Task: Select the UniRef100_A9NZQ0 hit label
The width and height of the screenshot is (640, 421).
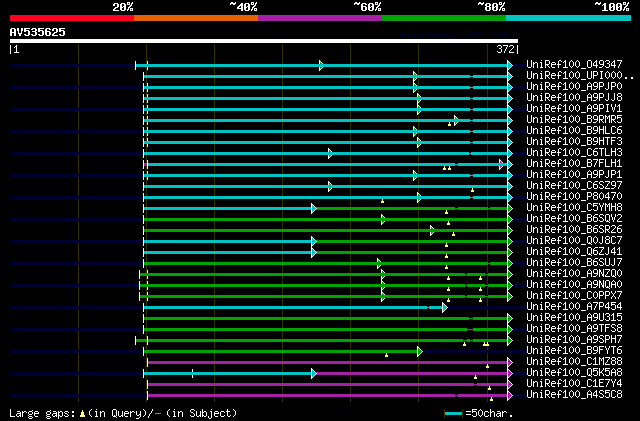Action: point(574,274)
